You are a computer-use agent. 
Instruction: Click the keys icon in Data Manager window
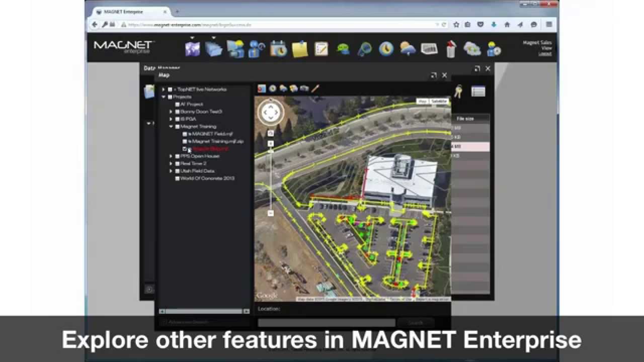pos(458,92)
